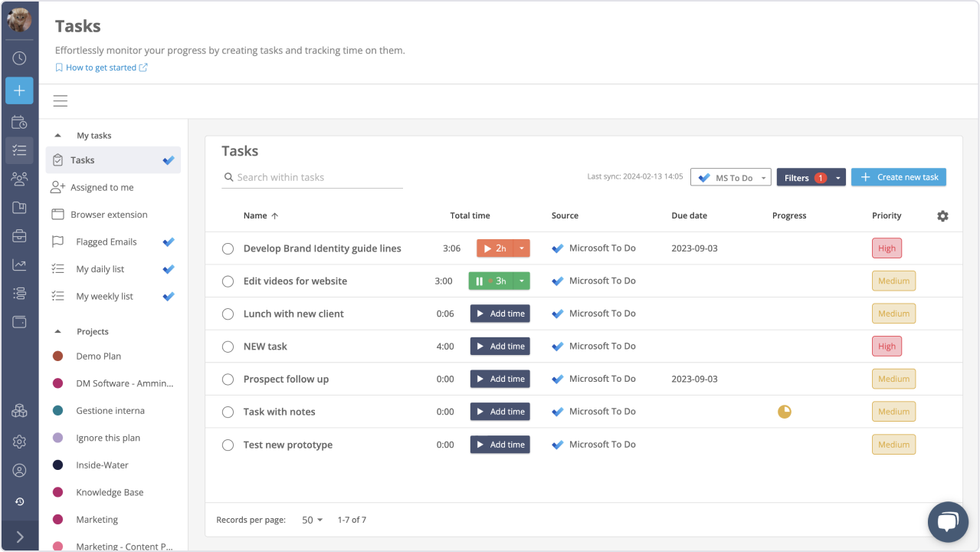980x552 pixels.
Task: Select the circle beside NEW task
Action: 228,346
